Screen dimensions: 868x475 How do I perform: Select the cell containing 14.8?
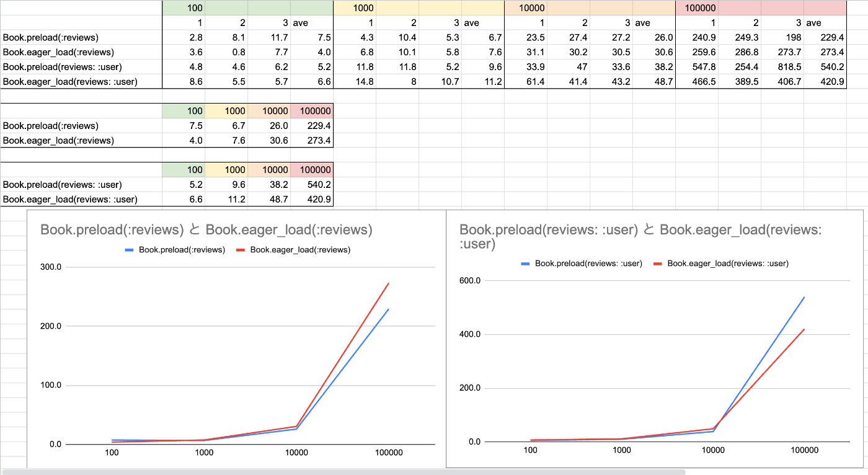coord(355,82)
